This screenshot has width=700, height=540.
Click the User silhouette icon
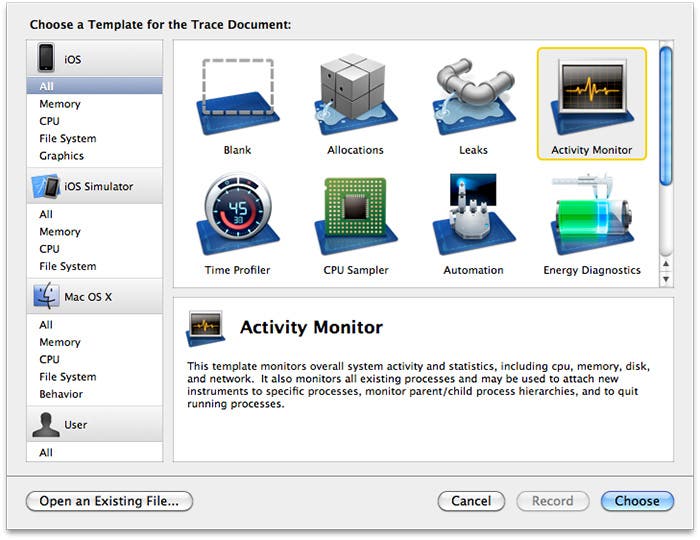click(x=46, y=425)
